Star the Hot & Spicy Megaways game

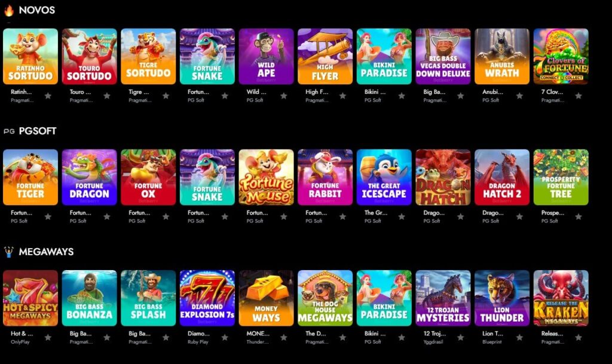tap(48, 338)
